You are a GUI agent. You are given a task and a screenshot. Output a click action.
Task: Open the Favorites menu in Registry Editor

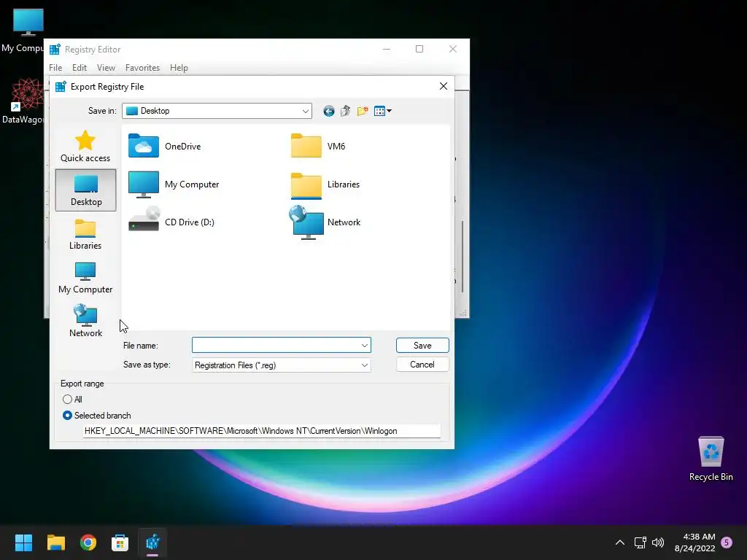(142, 68)
